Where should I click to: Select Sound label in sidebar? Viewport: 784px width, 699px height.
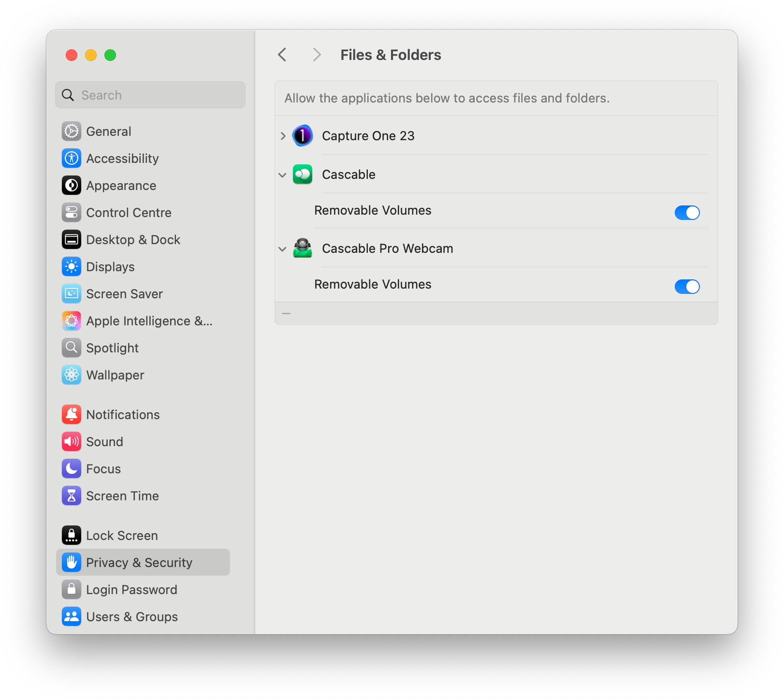pos(104,442)
